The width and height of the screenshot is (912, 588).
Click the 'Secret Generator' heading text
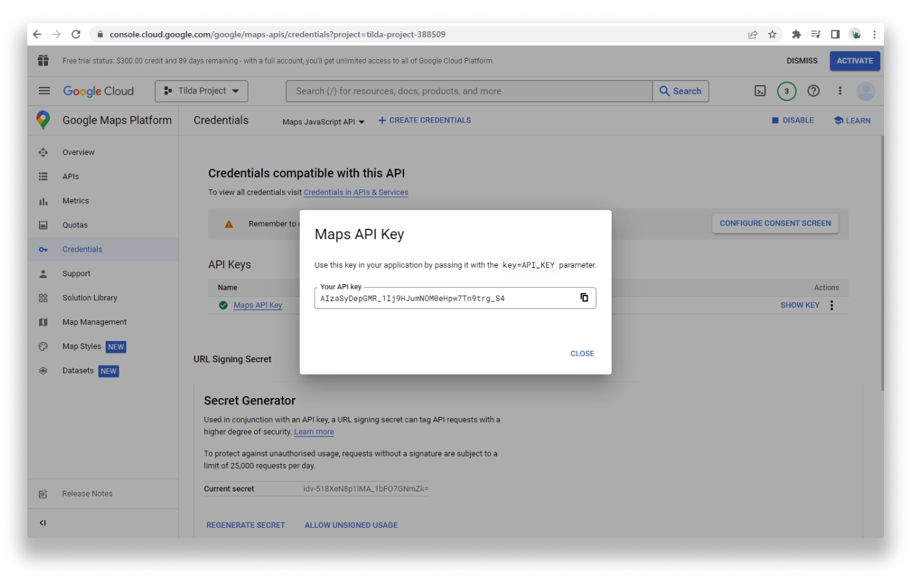click(x=250, y=401)
